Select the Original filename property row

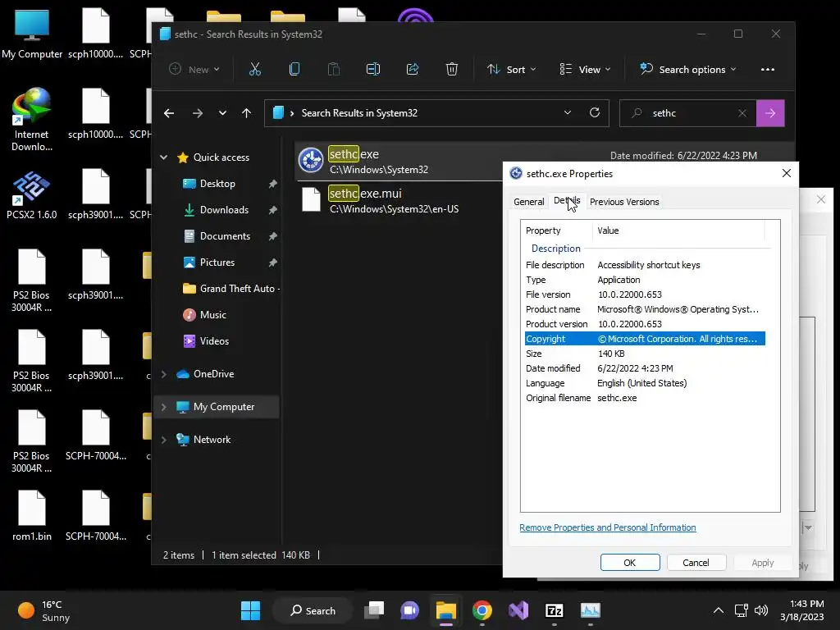645,398
